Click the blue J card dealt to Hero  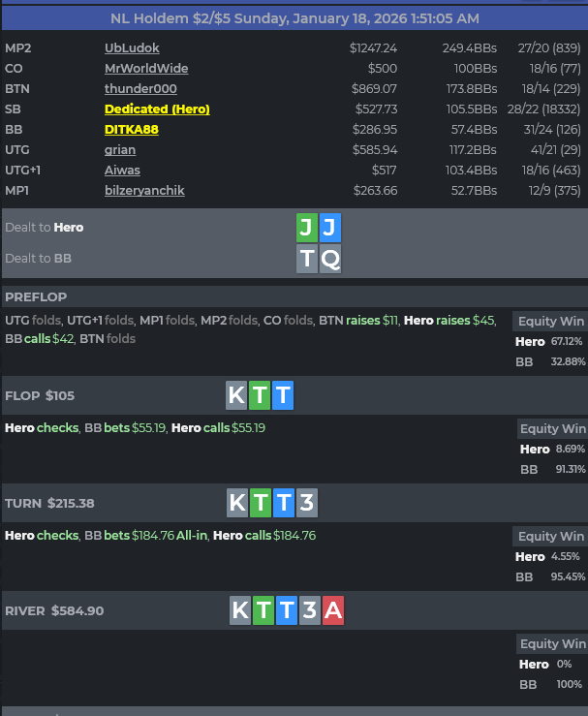pos(330,228)
